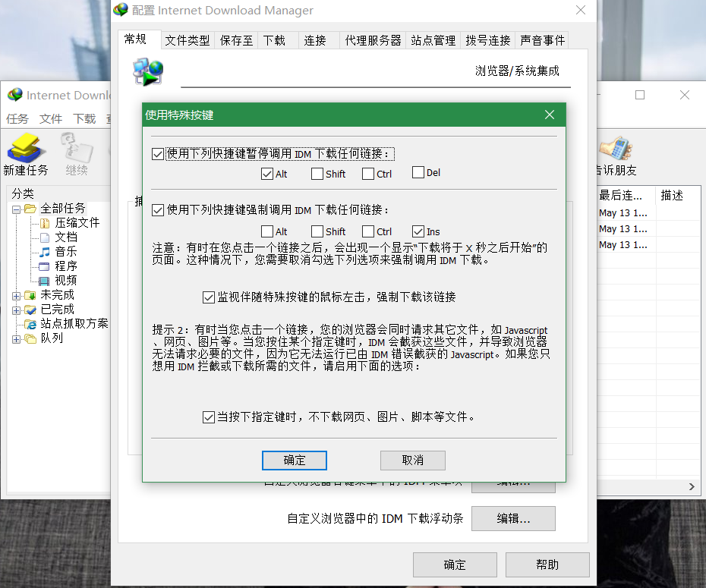
Task: Expand the 已完成 tree node
Action: (x=16, y=310)
